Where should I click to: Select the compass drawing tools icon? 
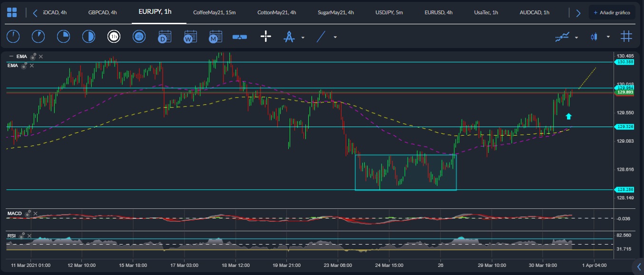pyautogui.click(x=289, y=36)
